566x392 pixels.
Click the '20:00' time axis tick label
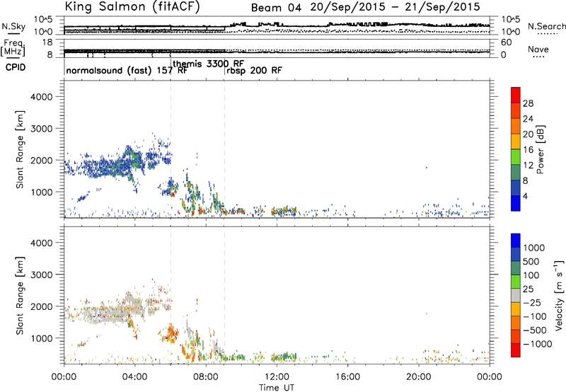click(419, 377)
